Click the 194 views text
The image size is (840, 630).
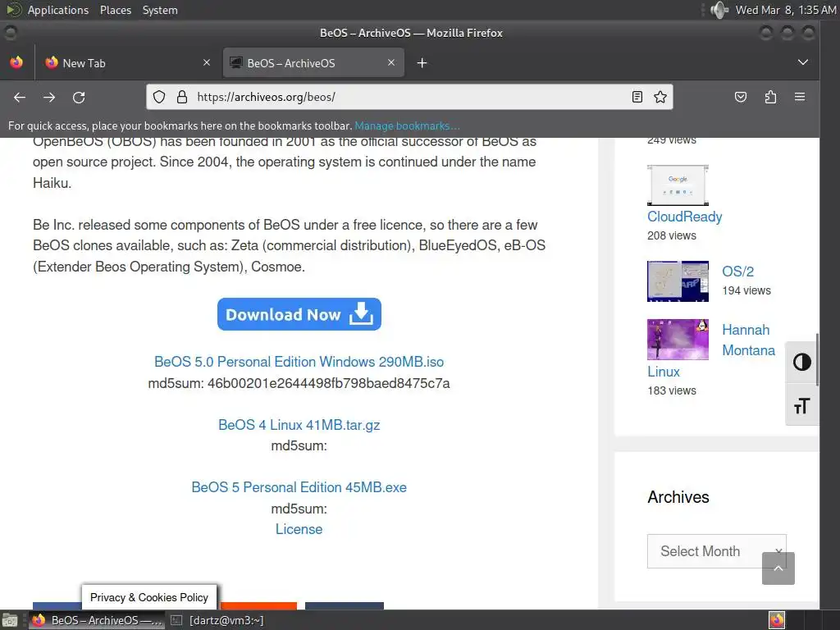(746, 290)
